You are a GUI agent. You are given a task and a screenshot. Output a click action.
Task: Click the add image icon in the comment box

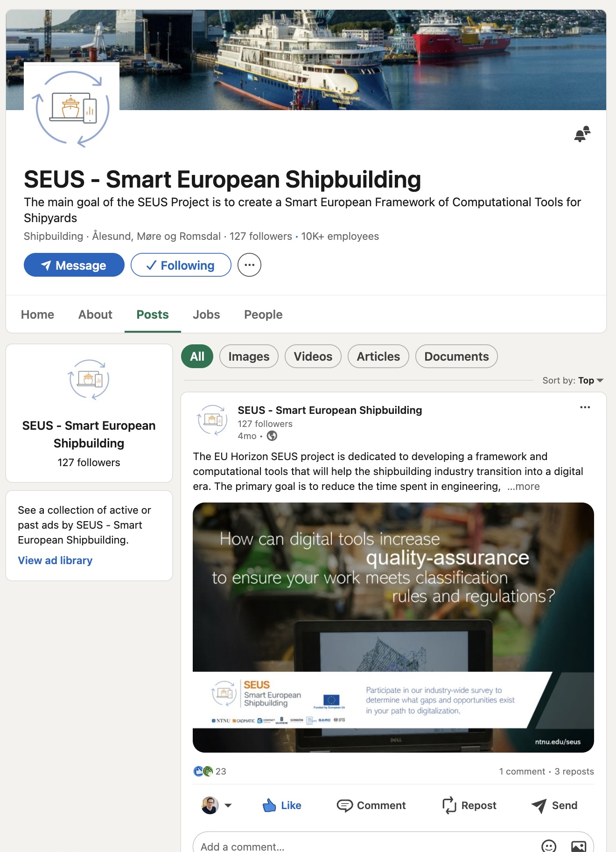[579, 845]
